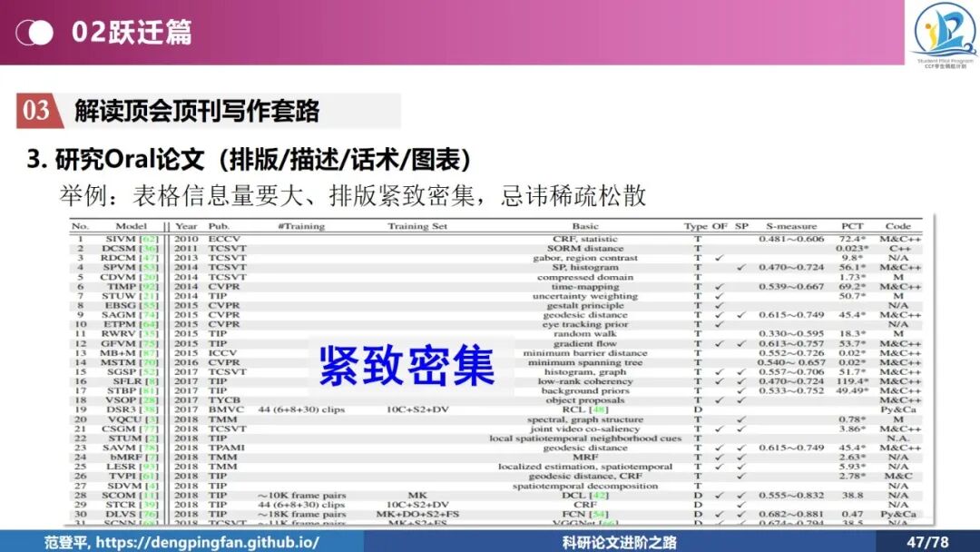The image size is (980, 552).
Task: Click the slide title 02跃迁篇
Action: (132, 33)
